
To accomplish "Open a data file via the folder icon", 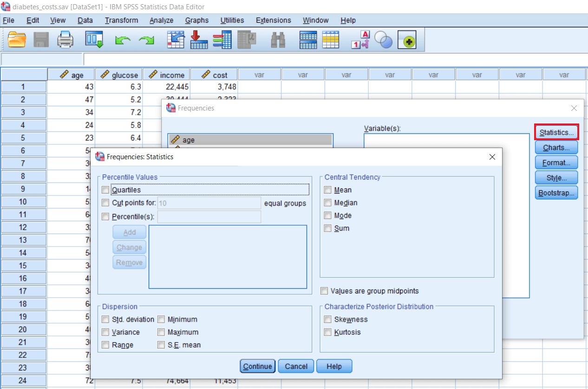I will 17,39.
